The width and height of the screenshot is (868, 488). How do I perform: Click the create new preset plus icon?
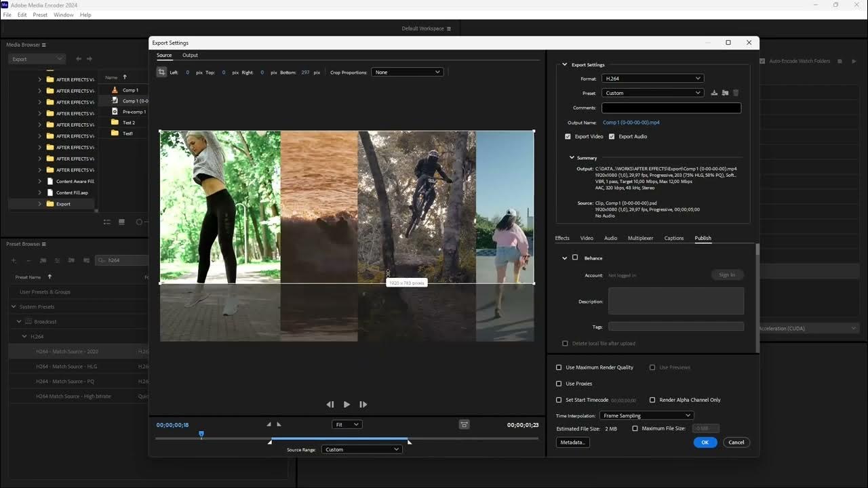coord(13,260)
